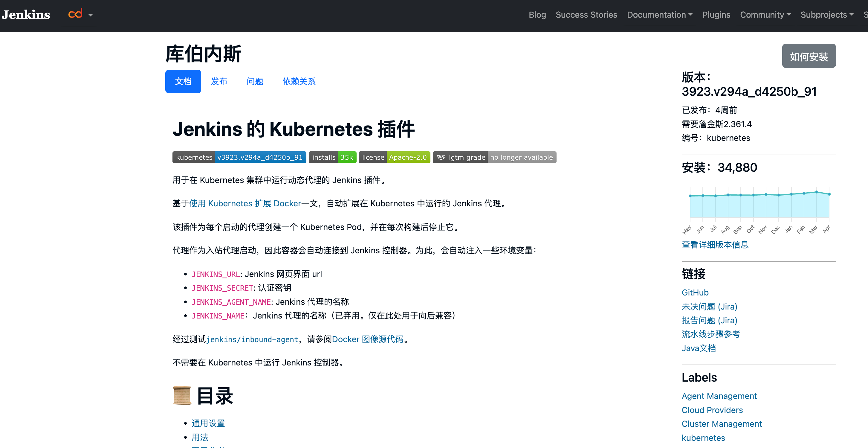Expand the CD Foundation dropdown arrow

[90, 15]
